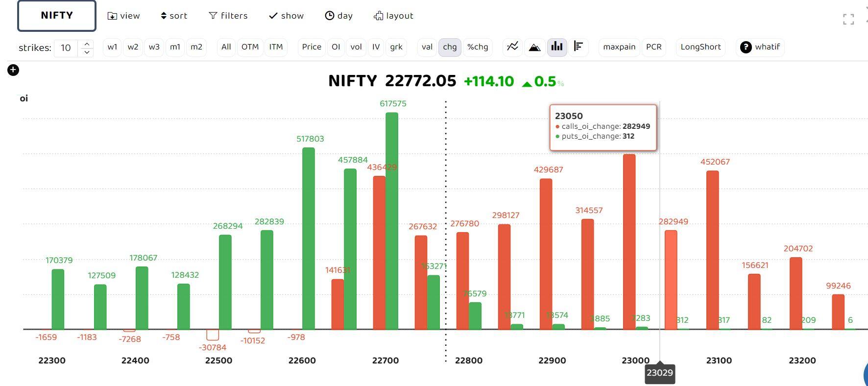Viewport: 868px width, 386px height.
Task: Open the whatif help button
Action: (760, 47)
